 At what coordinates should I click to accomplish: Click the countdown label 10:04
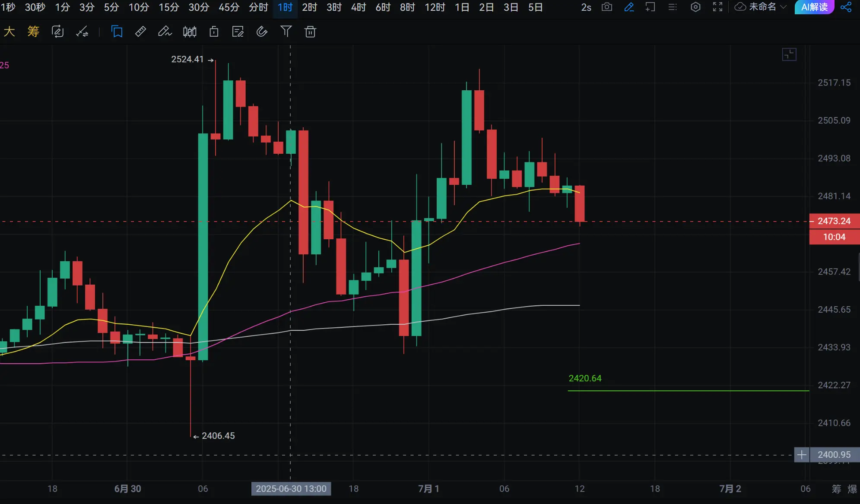834,237
